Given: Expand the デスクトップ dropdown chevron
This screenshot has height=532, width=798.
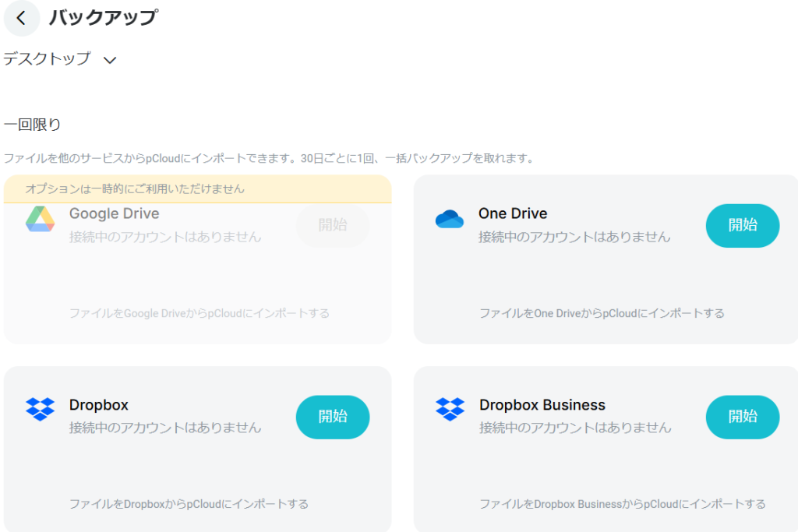Looking at the screenshot, I should pyautogui.click(x=110, y=61).
